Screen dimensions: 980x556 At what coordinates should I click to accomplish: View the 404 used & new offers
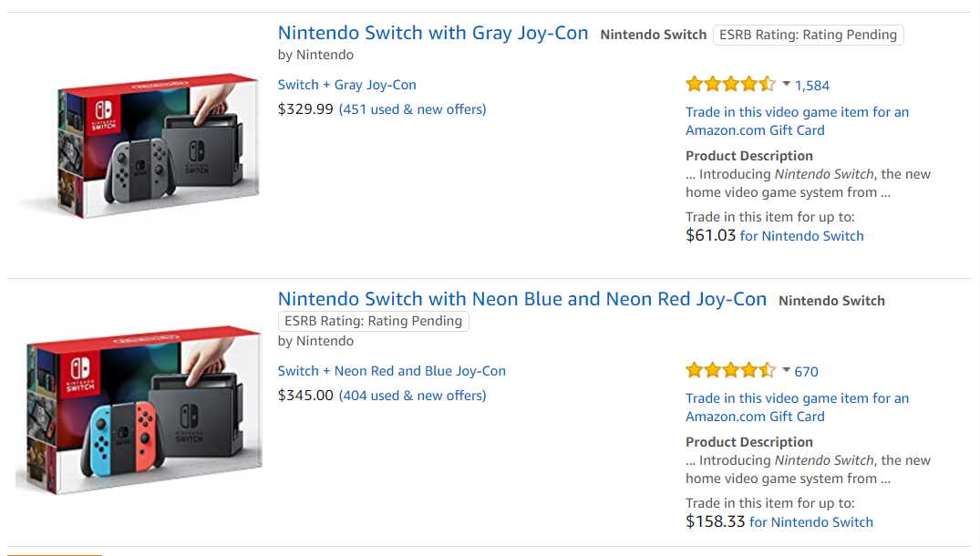[x=412, y=396]
